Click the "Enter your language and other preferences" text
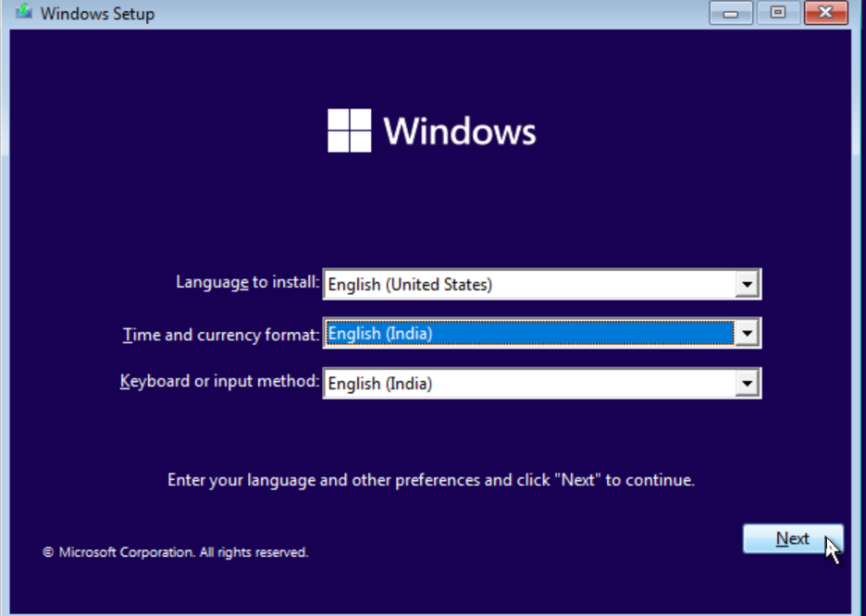Viewport: 866px width, 616px height. [x=324, y=480]
